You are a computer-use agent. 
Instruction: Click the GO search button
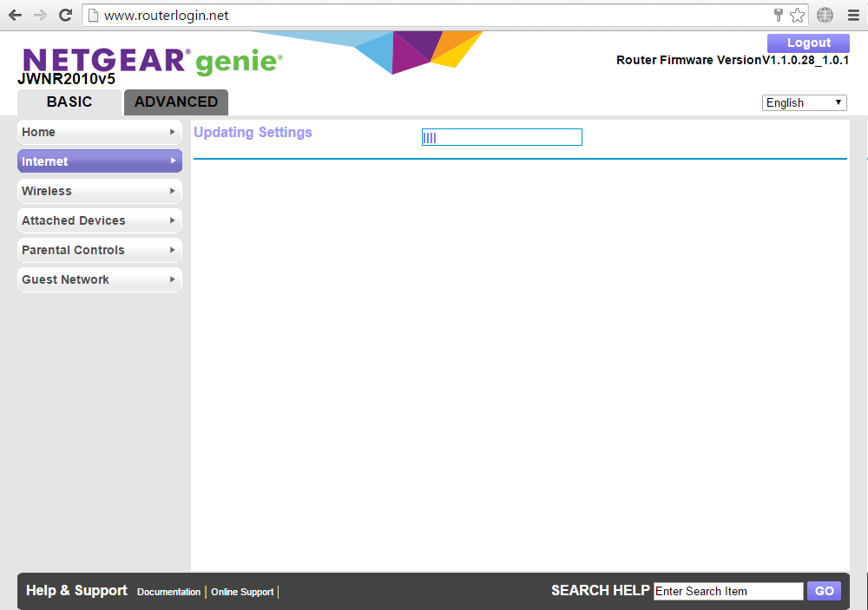point(825,591)
